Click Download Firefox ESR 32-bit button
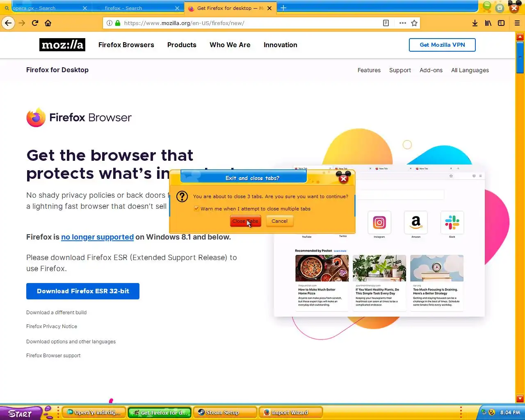The height and width of the screenshot is (420, 525). [83, 291]
